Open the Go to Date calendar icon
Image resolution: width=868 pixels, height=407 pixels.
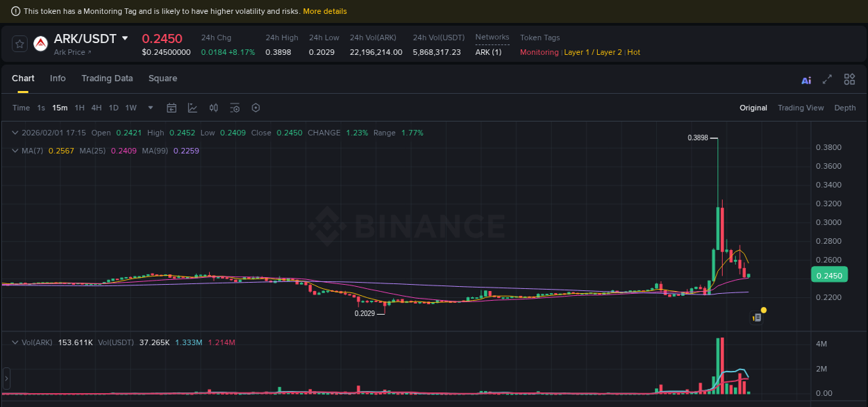tap(172, 108)
